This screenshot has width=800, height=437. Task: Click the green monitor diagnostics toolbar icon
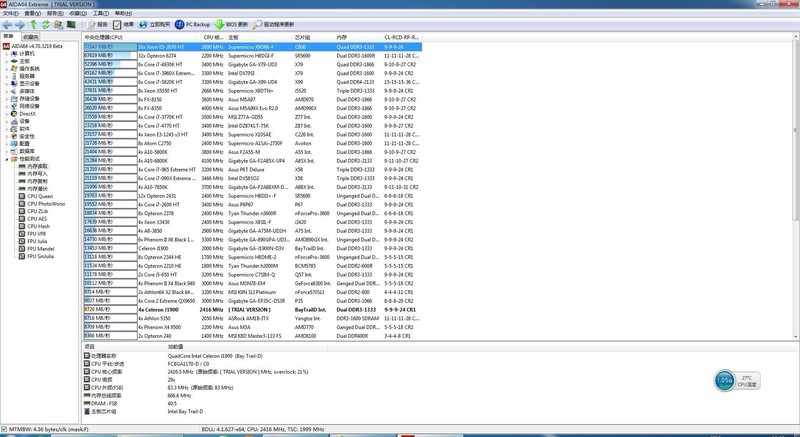(71, 24)
